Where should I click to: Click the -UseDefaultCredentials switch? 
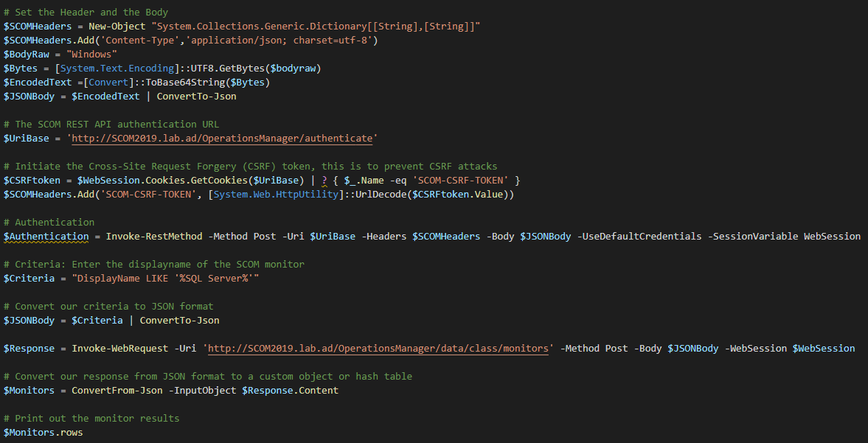point(639,236)
